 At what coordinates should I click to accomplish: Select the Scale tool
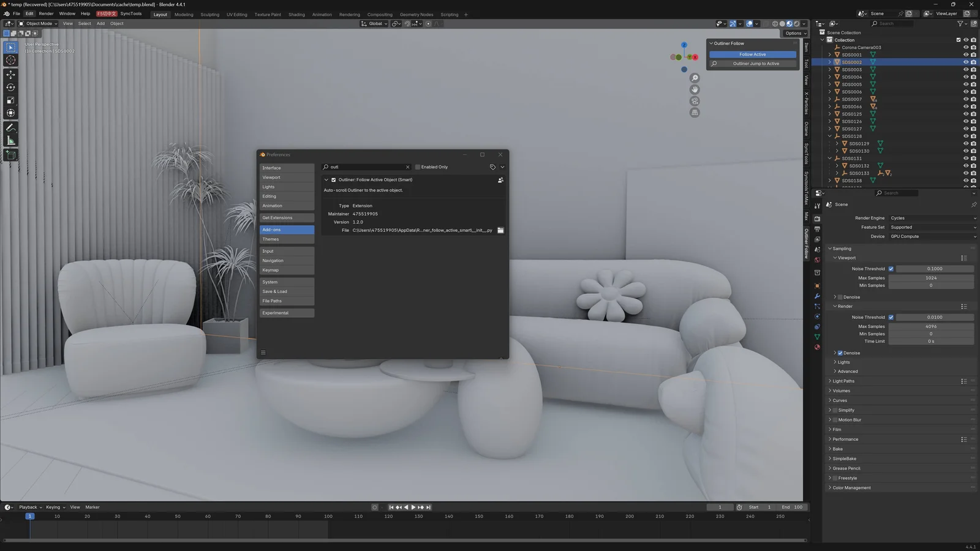pos(10,100)
